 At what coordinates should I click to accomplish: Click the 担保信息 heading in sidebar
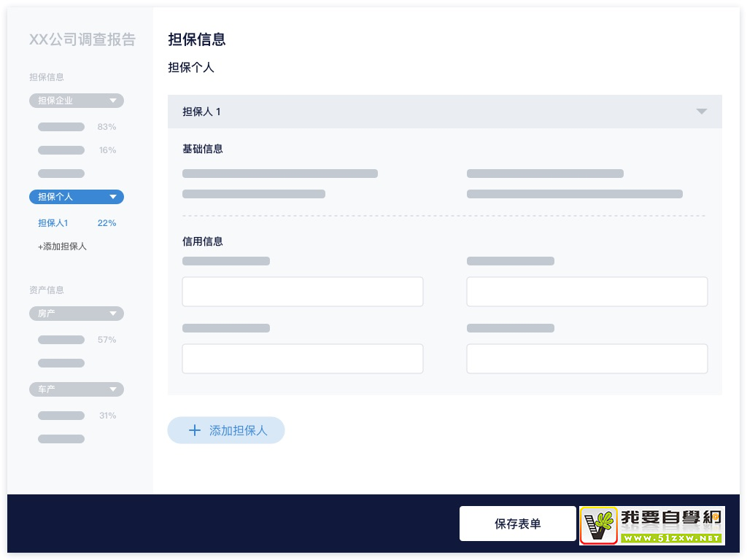click(x=46, y=77)
